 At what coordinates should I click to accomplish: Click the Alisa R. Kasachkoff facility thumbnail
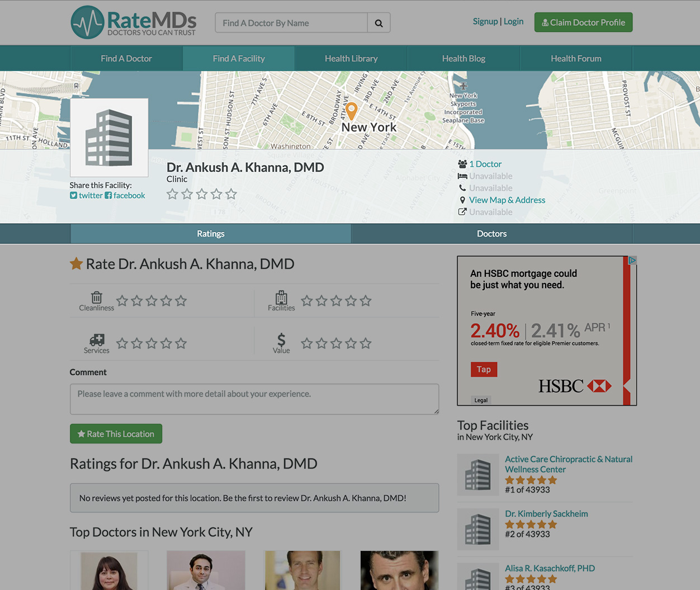click(x=478, y=577)
